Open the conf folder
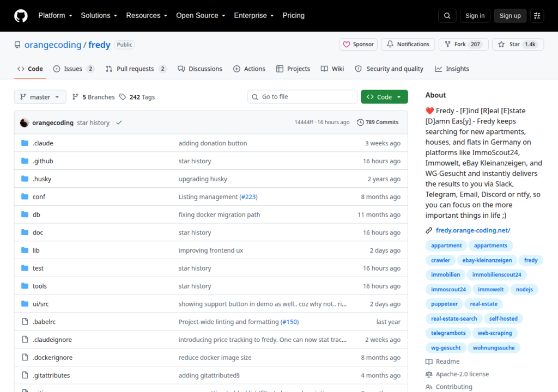Screen dimensions: 558x392 pos(39,197)
